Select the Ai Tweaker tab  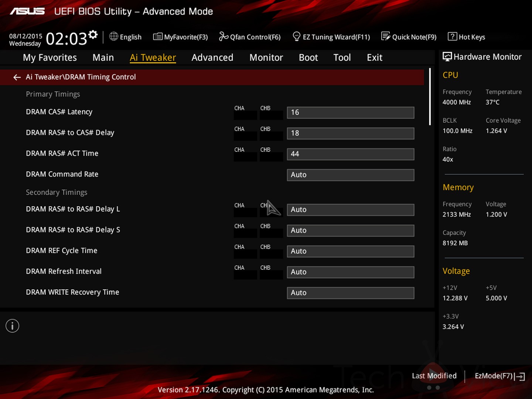153,58
